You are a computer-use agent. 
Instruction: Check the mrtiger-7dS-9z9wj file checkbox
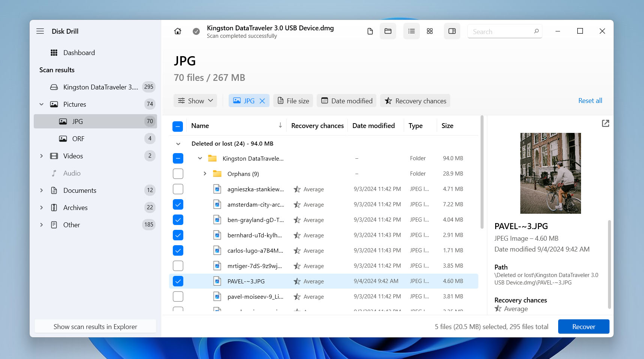pyautogui.click(x=178, y=266)
